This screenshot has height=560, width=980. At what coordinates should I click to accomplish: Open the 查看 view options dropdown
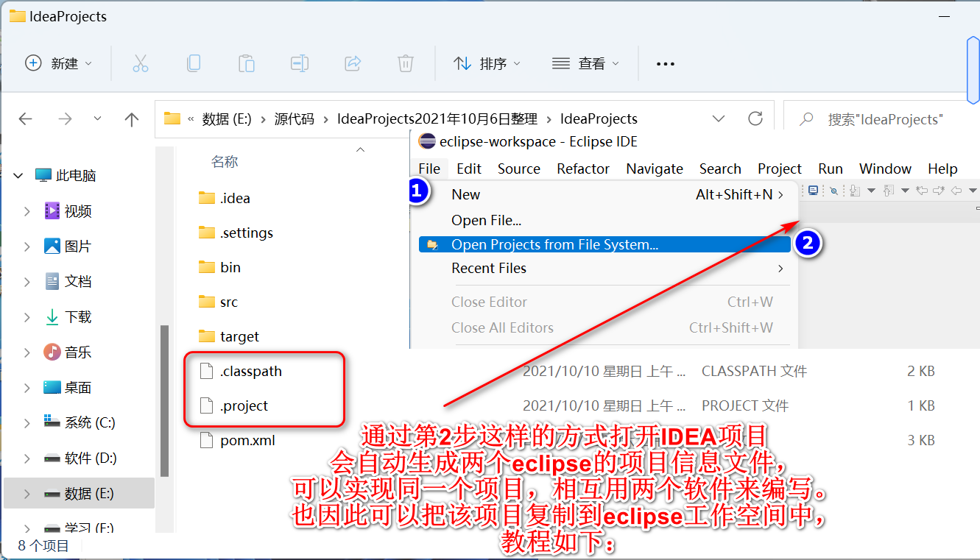point(587,63)
